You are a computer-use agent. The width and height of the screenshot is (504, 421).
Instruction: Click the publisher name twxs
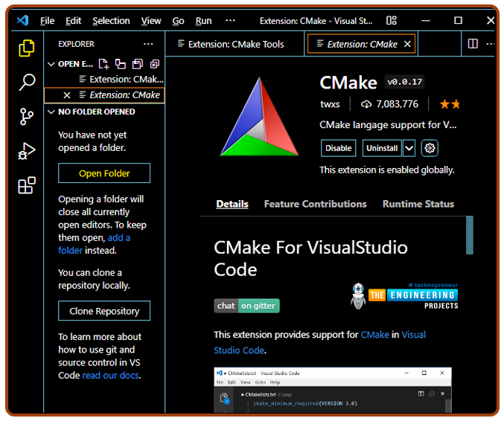330,104
